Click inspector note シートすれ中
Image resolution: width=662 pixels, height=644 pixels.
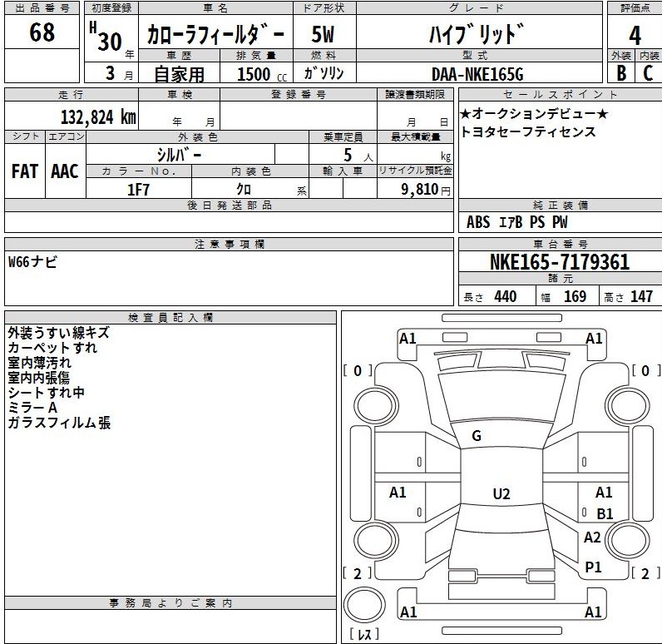pyautogui.click(x=47, y=393)
